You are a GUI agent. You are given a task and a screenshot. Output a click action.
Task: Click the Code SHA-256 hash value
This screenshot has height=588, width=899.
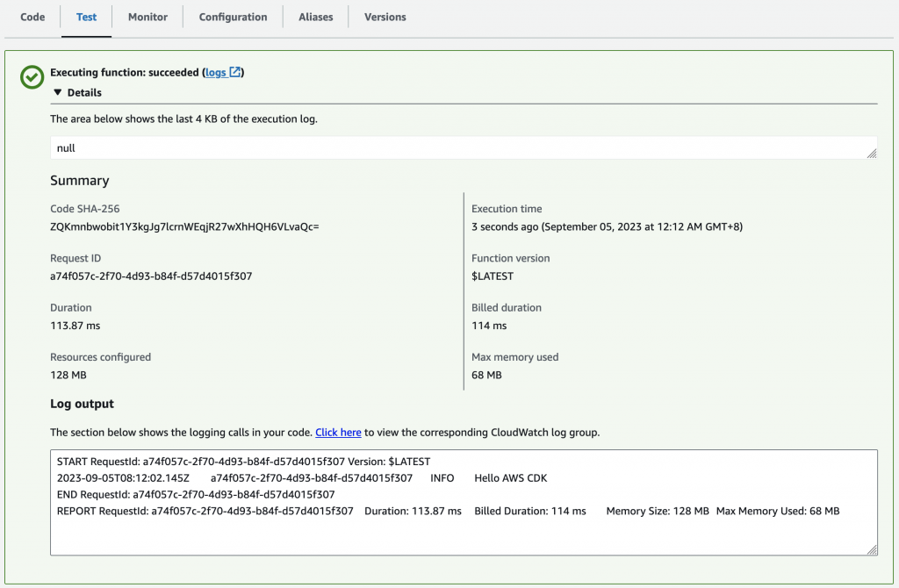click(x=184, y=226)
